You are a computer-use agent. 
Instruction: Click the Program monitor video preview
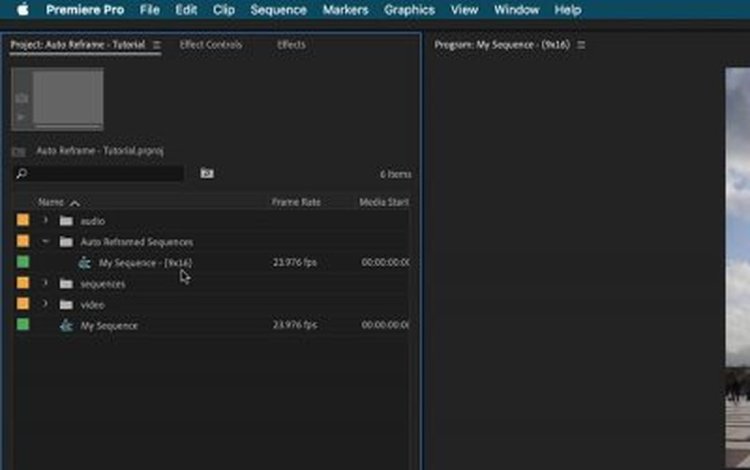738,268
